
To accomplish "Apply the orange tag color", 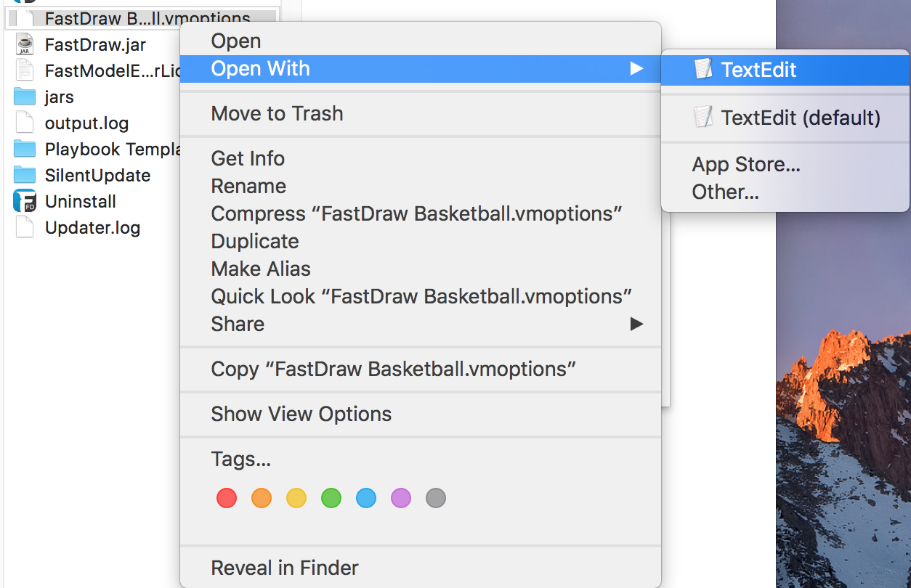I will click(x=262, y=498).
